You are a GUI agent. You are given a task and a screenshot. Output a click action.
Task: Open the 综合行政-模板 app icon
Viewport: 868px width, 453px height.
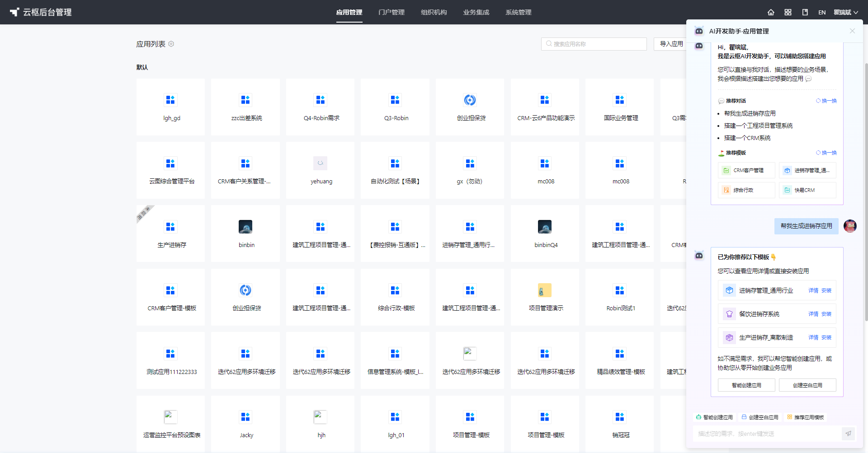click(395, 290)
